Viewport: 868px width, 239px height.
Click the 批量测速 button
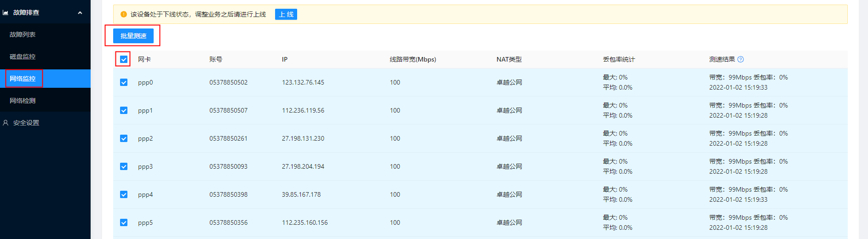point(133,36)
